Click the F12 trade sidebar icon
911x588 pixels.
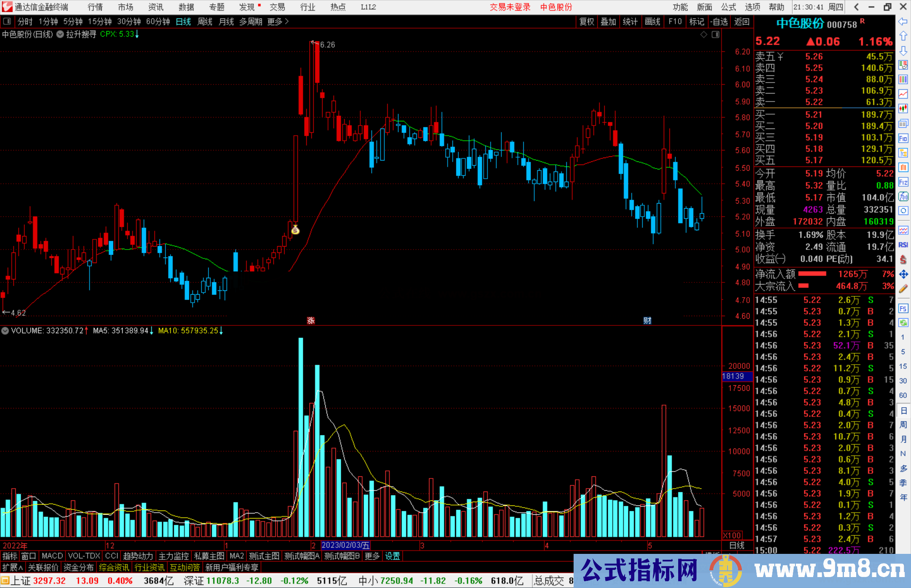[x=903, y=182]
